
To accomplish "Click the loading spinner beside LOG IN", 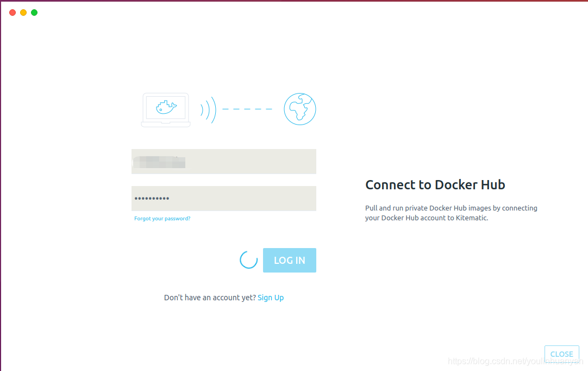I will (249, 260).
